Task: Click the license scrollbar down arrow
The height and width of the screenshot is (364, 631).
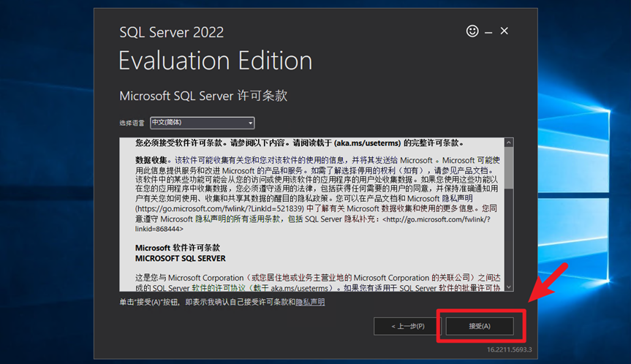Action: [x=509, y=287]
